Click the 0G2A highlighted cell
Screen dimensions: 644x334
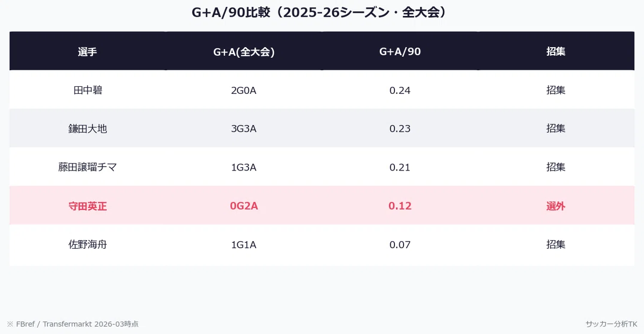pyautogui.click(x=244, y=206)
